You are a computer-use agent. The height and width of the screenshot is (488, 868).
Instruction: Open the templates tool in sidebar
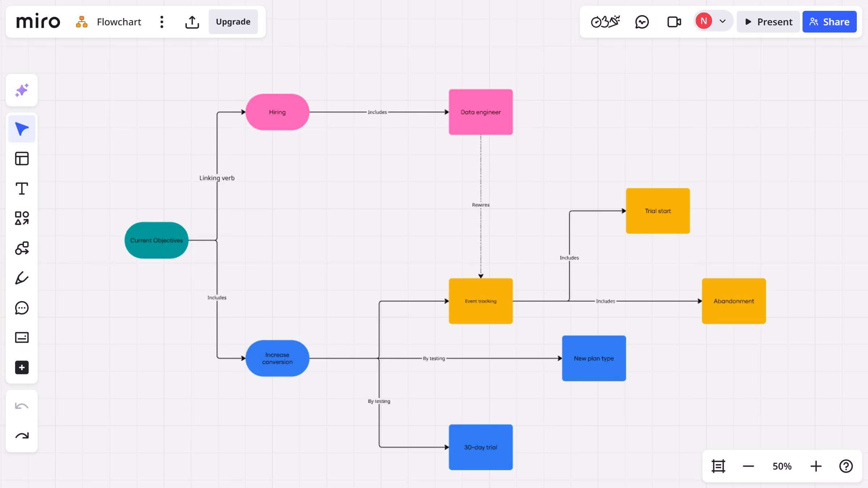click(22, 159)
